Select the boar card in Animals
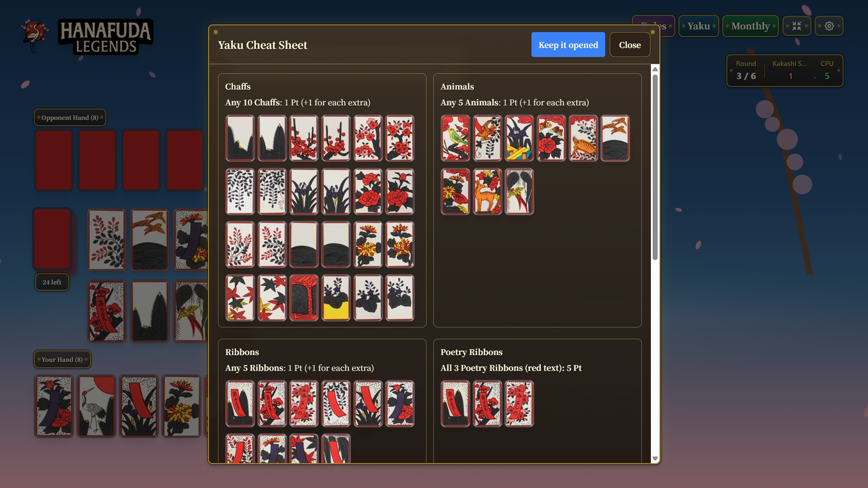The image size is (868, 488). pyautogui.click(x=583, y=138)
